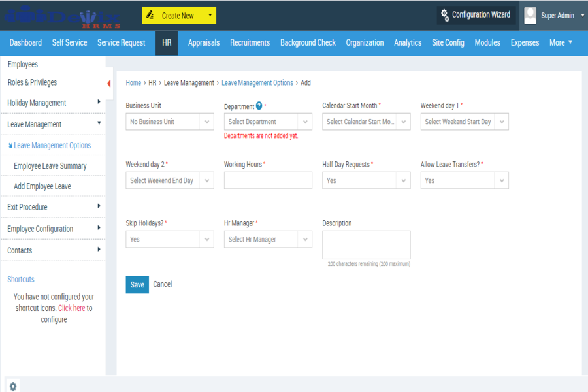Open the Analytics tab
The image size is (588, 392).
point(408,42)
